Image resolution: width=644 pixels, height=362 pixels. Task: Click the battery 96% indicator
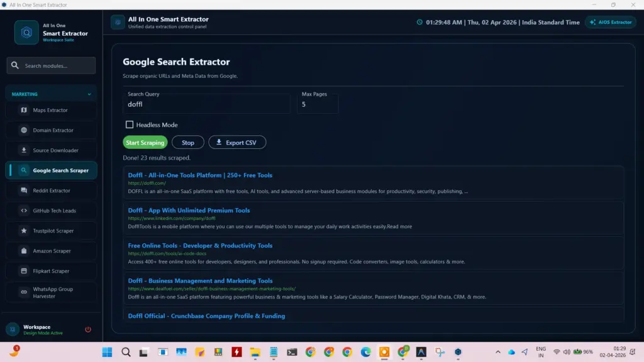point(583,352)
